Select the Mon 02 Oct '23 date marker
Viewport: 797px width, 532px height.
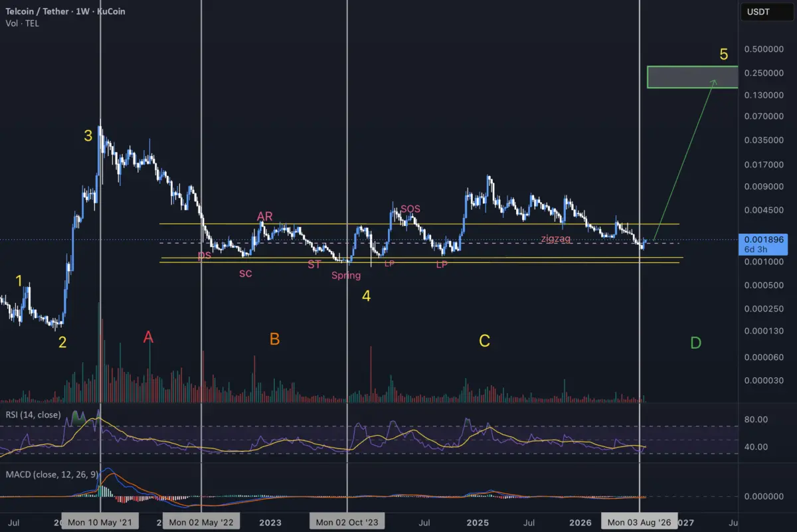(347, 522)
